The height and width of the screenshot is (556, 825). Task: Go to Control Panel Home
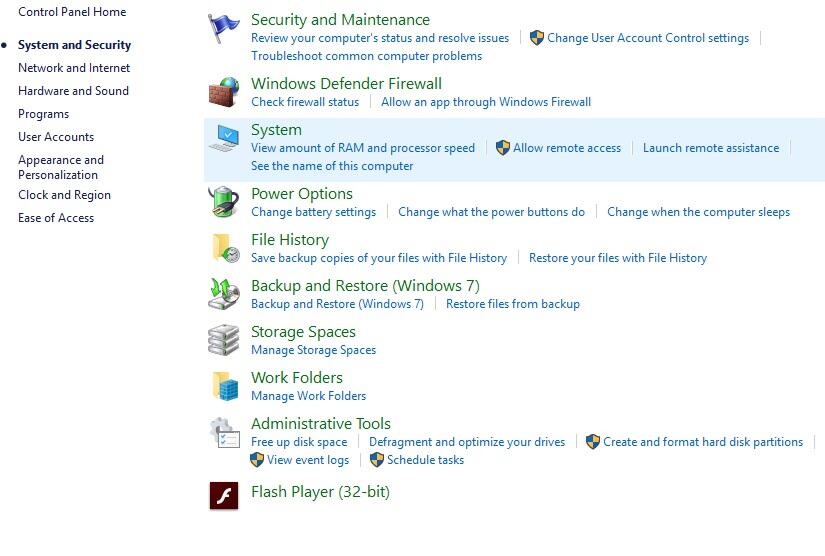point(72,12)
